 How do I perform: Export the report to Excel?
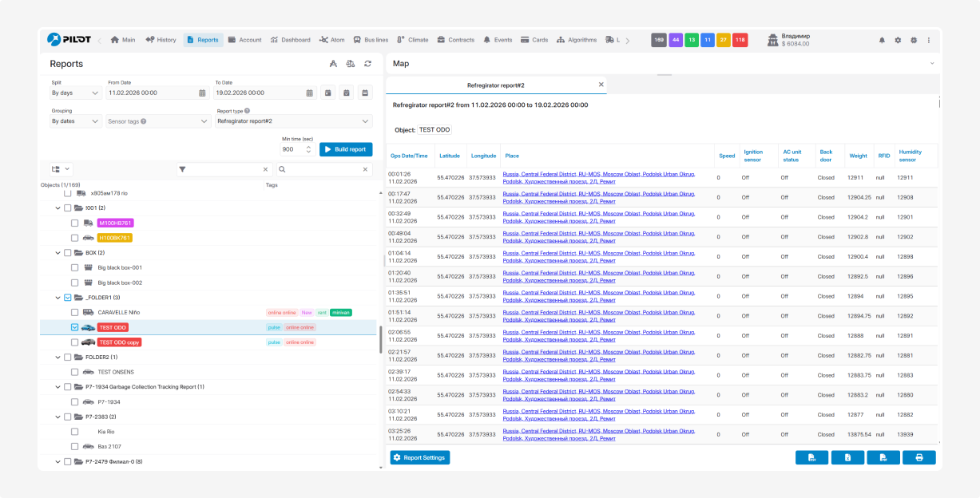(847, 457)
